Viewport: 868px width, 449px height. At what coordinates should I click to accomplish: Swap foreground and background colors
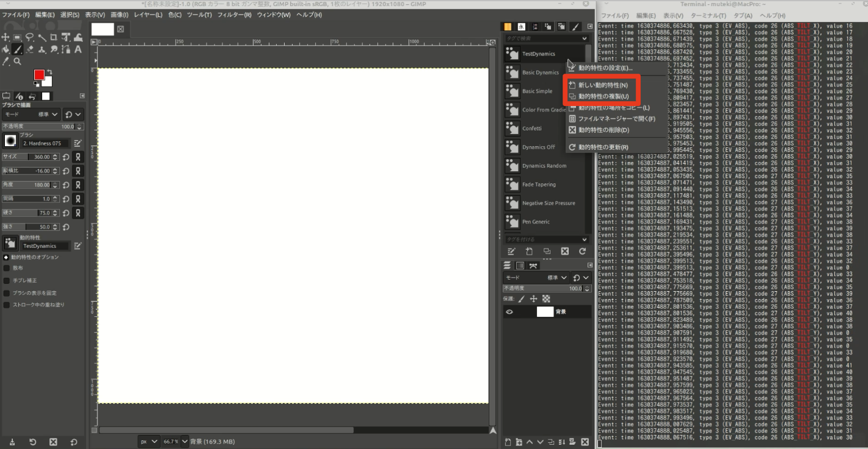click(49, 72)
